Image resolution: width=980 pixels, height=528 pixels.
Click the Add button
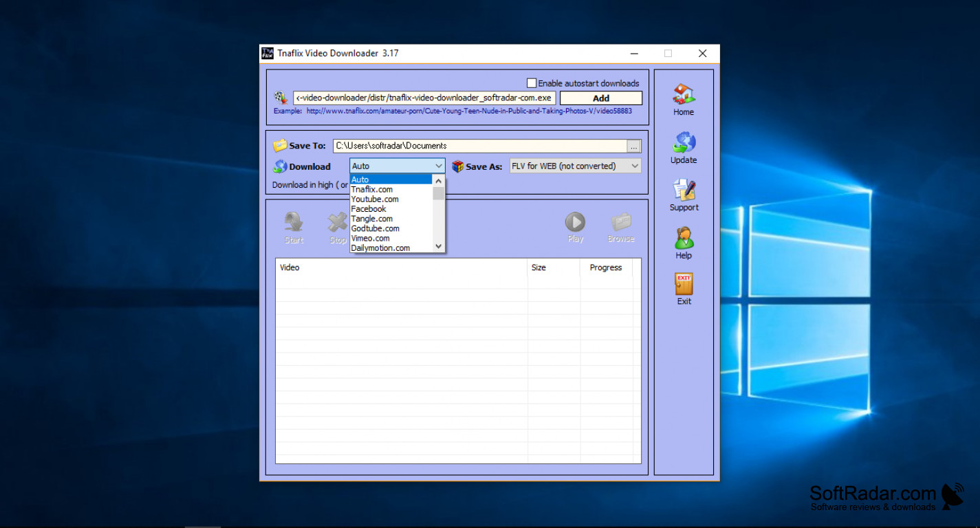[x=601, y=98]
